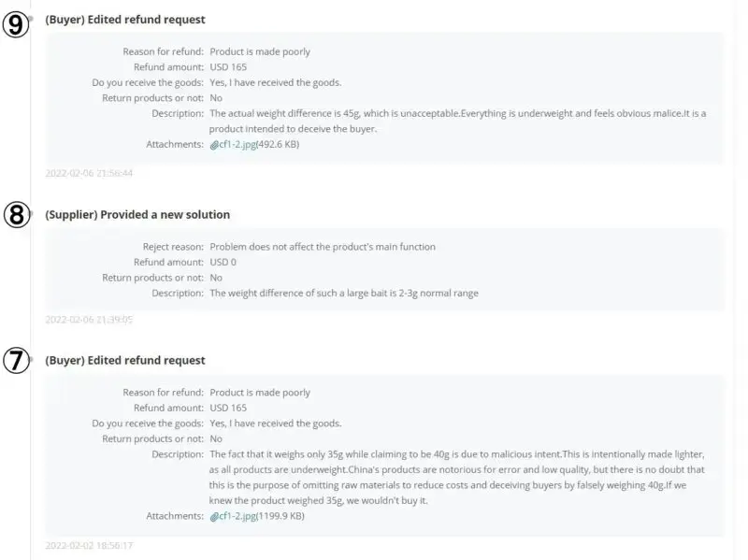748x560 pixels.
Task: Open the cf1-2.jpg attachment sized 492.6 KB
Action: coord(236,145)
